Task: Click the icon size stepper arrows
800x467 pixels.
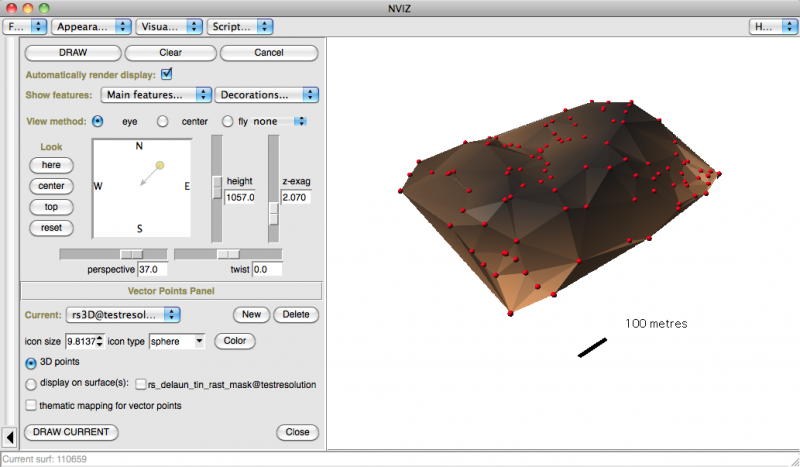Action: (101, 342)
